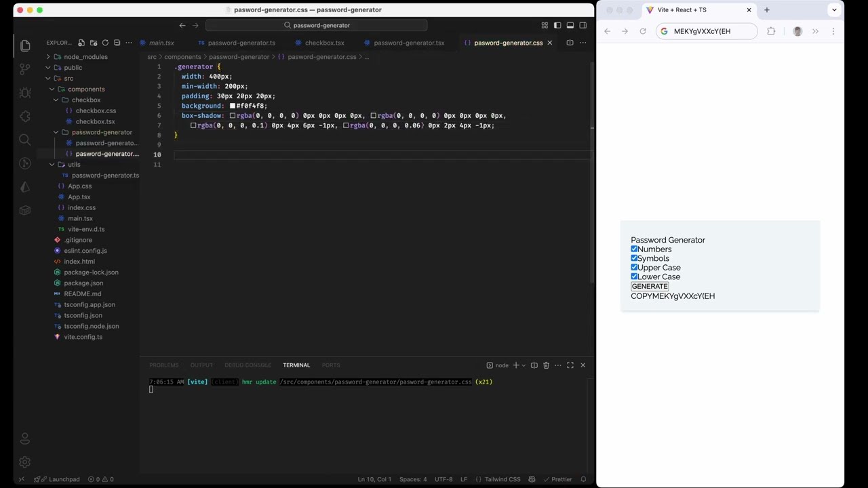
Task: Maximize the terminal panel size
Action: click(x=570, y=365)
